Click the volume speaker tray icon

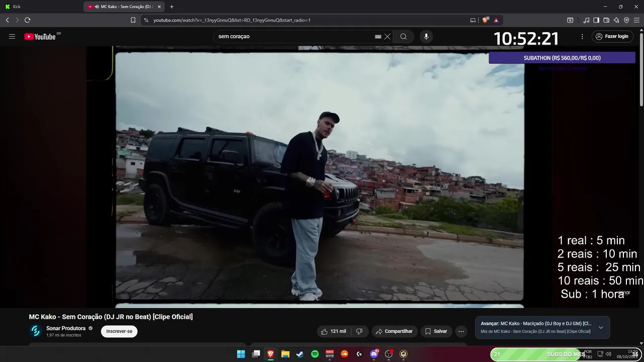tap(608, 354)
